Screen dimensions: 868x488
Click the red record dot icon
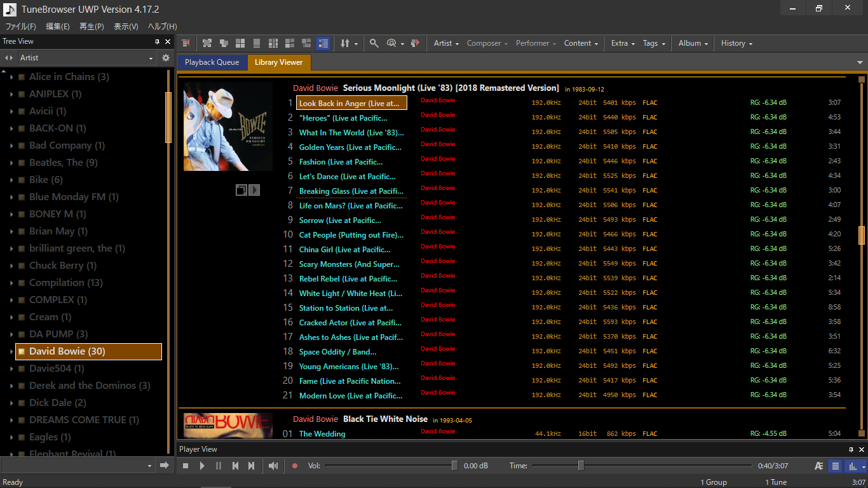point(295,466)
